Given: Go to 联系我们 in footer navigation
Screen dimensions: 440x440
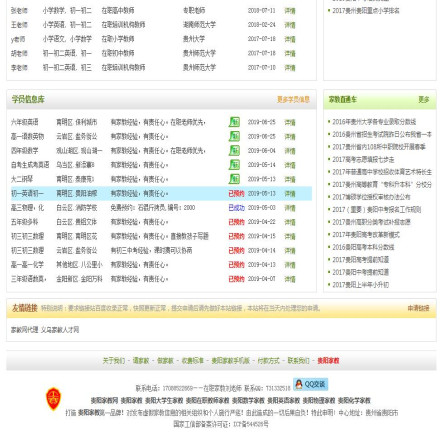Looking at the screenshot, I should (299, 361).
